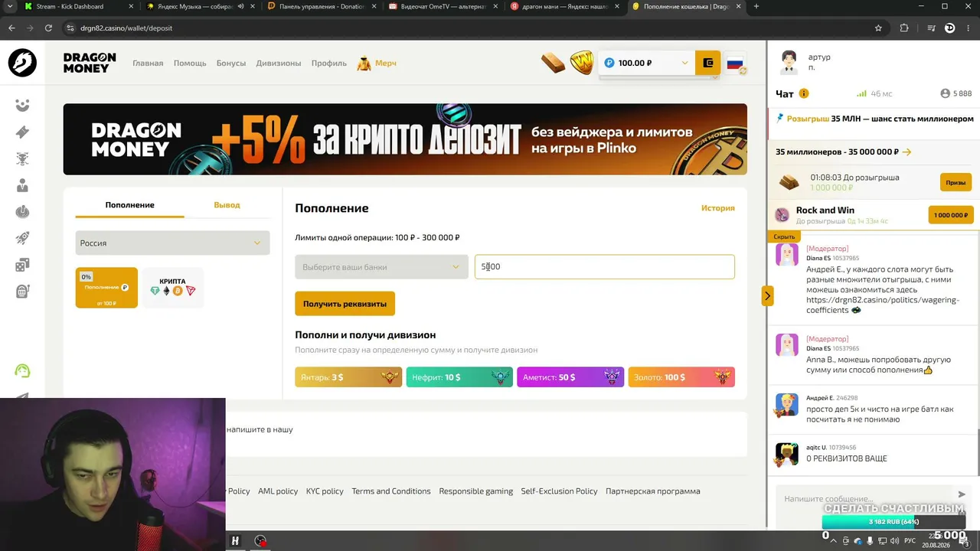Image resolution: width=980 pixels, height=551 pixels.
Task: Choose the Янтарь: 3 $ division card
Action: coord(348,377)
